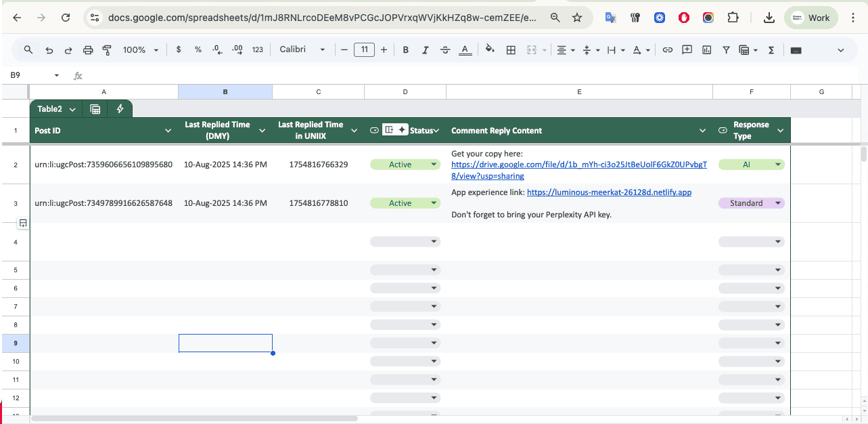Increase decimal places
The image size is (868, 424).
237,49
